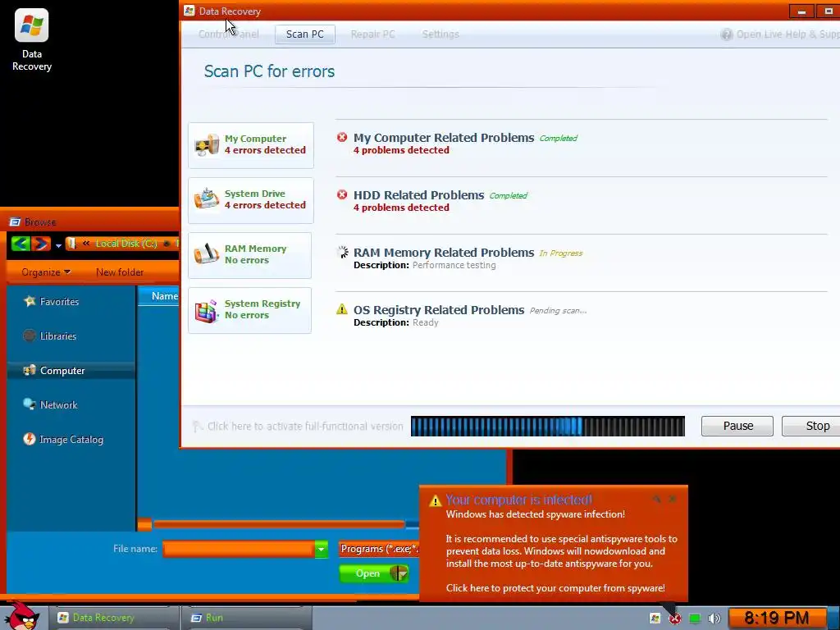Stop the running scan
This screenshot has height=630, width=840.
pyautogui.click(x=810, y=426)
